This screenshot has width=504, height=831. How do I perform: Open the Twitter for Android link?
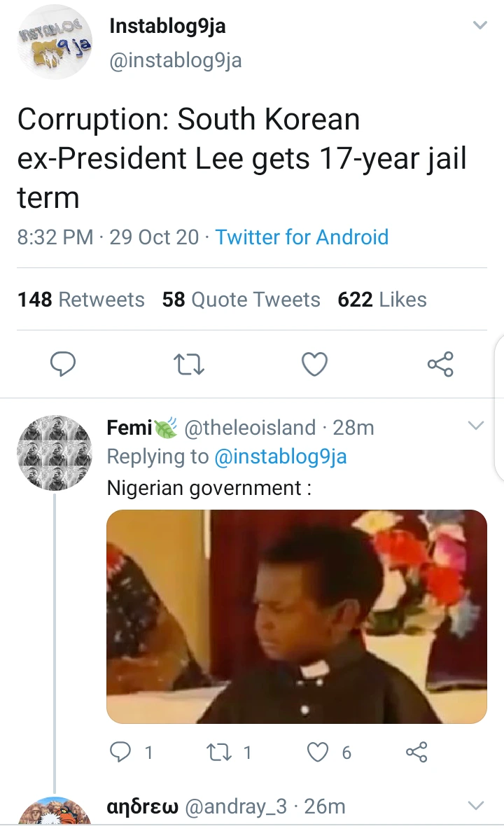(302, 237)
